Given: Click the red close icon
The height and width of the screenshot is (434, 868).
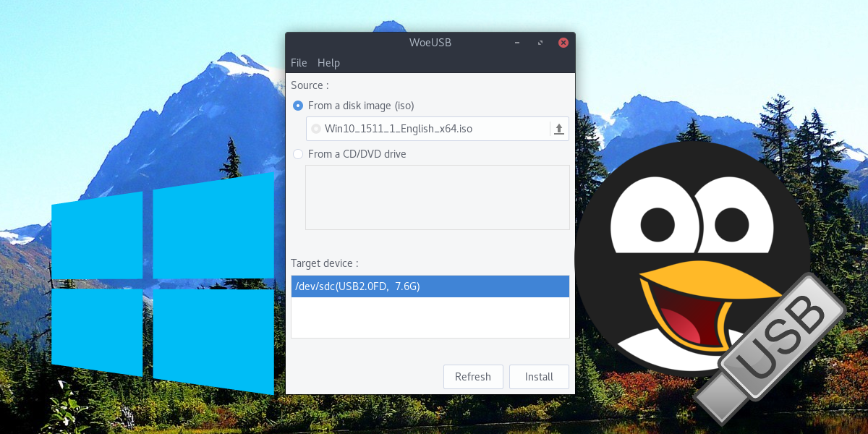Looking at the screenshot, I should point(563,43).
